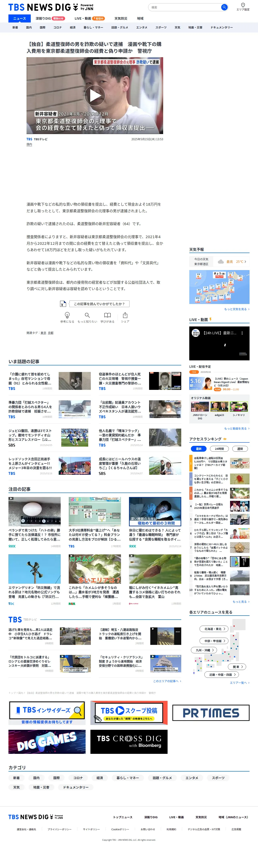Open このエリアの記事へ link
This screenshot has width=258, height=868.
[167, 681]
